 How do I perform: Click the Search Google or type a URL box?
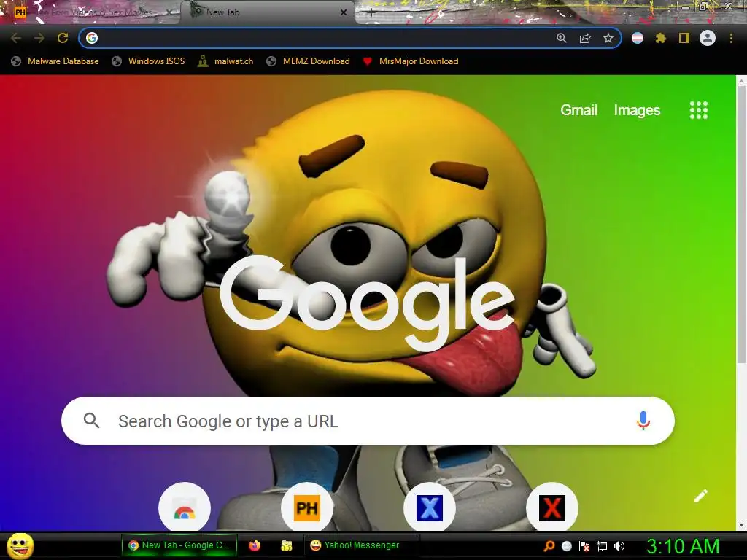(x=368, y=421)
